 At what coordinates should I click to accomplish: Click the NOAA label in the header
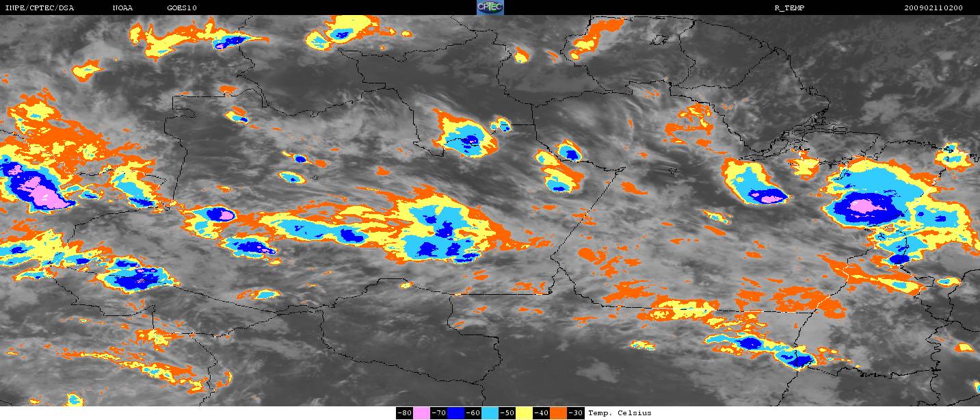(122, 8)
